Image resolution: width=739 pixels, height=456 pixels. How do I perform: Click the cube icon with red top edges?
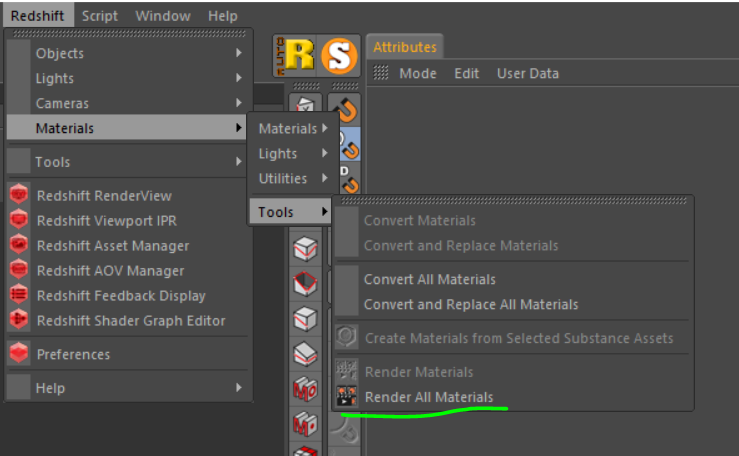click(x=305, y=284)
